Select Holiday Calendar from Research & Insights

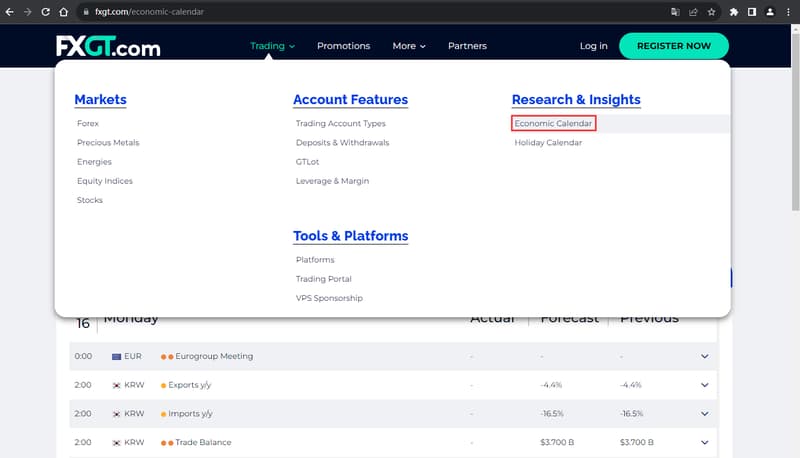[x=548, y=143]
